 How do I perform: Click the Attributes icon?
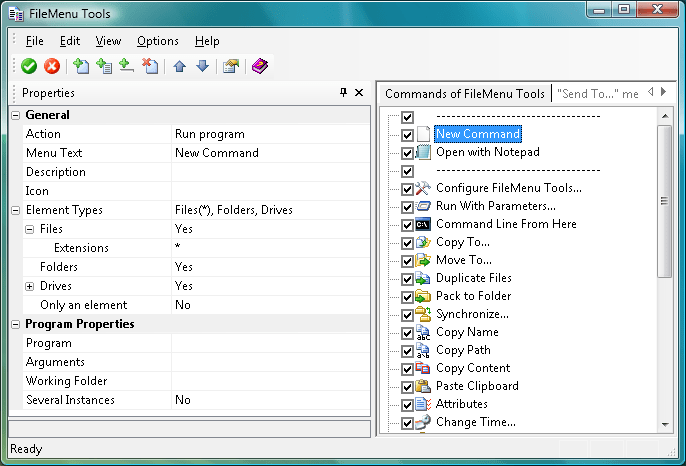(423, 404)
